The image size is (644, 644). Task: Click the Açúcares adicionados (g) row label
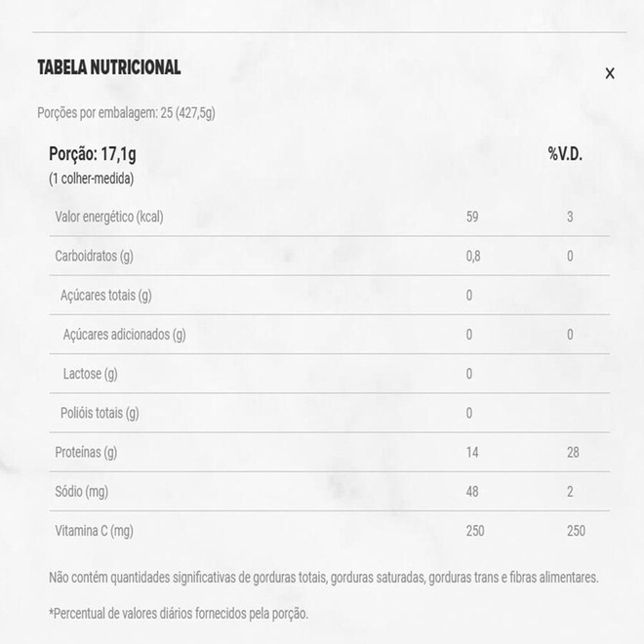(124, 335)
